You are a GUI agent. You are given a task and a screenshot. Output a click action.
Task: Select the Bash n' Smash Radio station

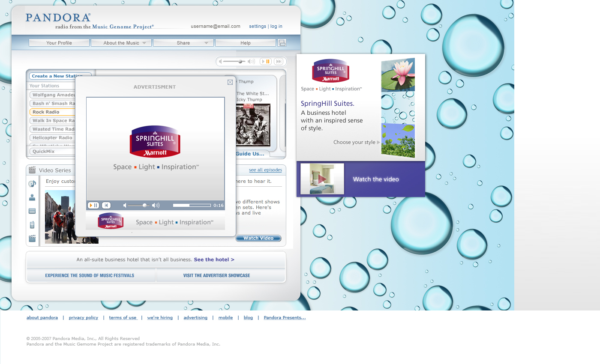pyautogui.click(x=53, y=103)
